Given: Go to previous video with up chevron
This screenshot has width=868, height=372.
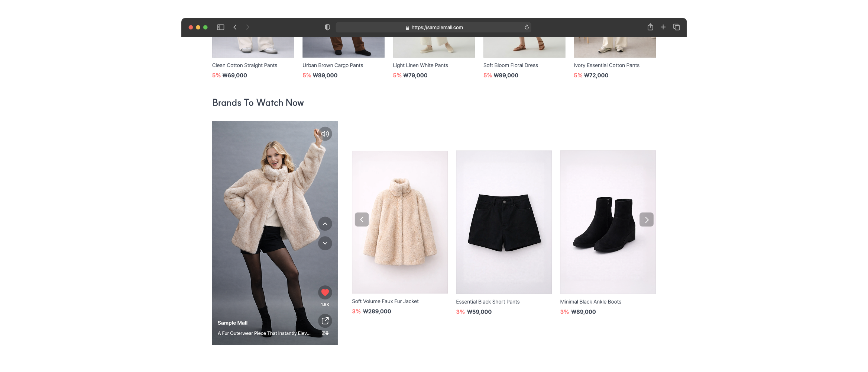Looking at the screenshot, I should (325, 224).
